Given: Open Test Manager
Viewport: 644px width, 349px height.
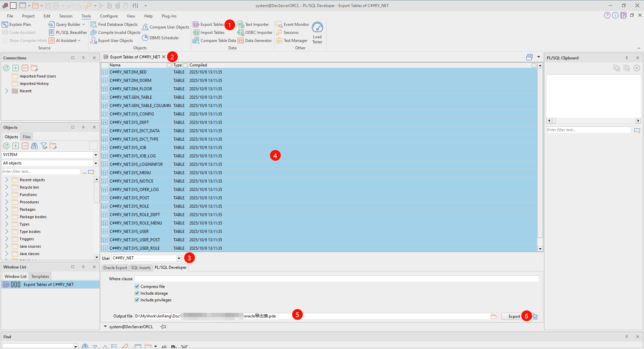Looking at the screenshot, I should tap(291, 41).
